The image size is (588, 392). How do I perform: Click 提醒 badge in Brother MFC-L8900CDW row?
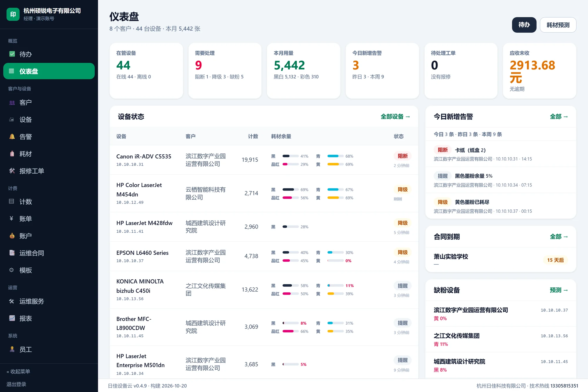(402, 323)
